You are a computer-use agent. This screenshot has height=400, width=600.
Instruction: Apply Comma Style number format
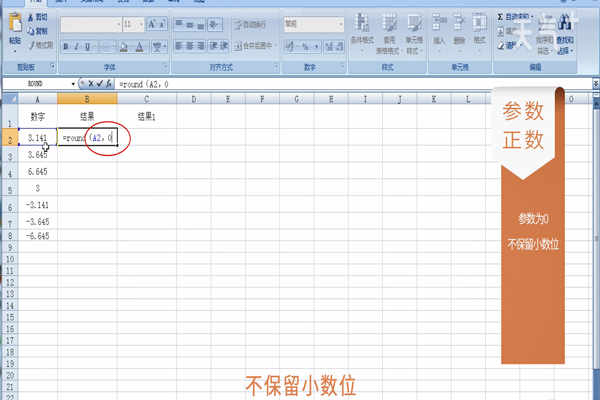point(316,47)
